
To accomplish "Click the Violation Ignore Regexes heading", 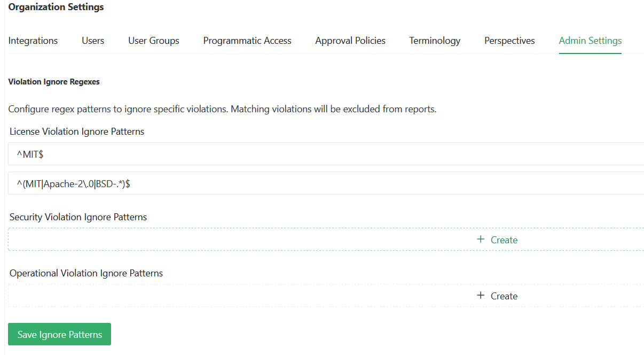I will point(53,81).
